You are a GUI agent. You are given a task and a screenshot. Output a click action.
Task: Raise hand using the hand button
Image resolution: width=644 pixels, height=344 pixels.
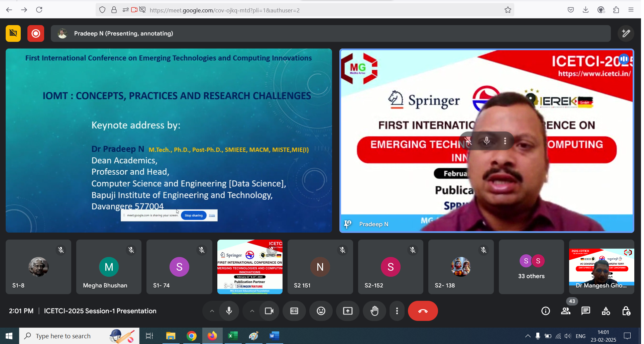pyautogui.click(x=374, y=311)
